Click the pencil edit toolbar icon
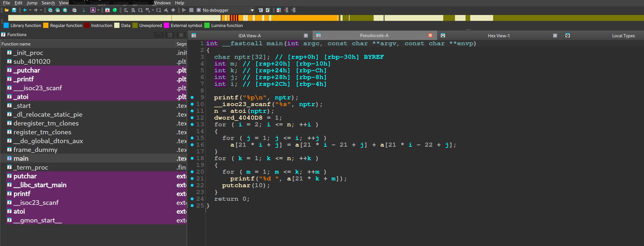This screenshot has height=246, width=644. point(166,10)
